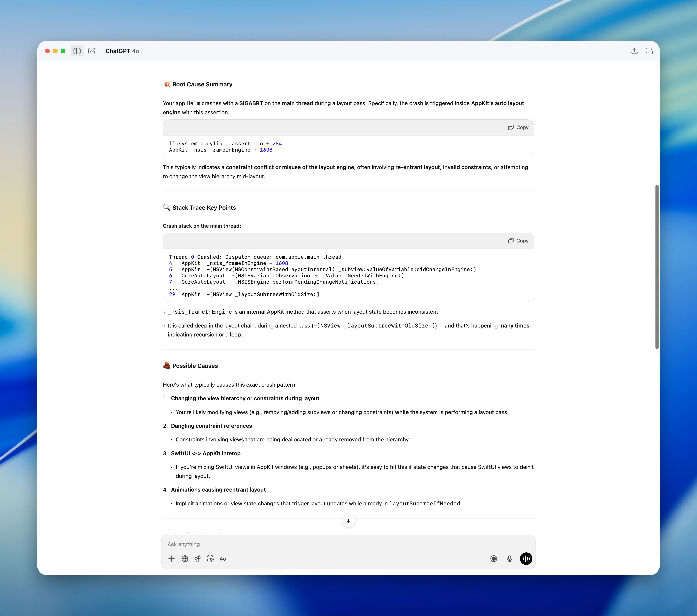Enable web search with globe icon
The width and height of the screenshot is (697, 616).
tap(185, 559)
